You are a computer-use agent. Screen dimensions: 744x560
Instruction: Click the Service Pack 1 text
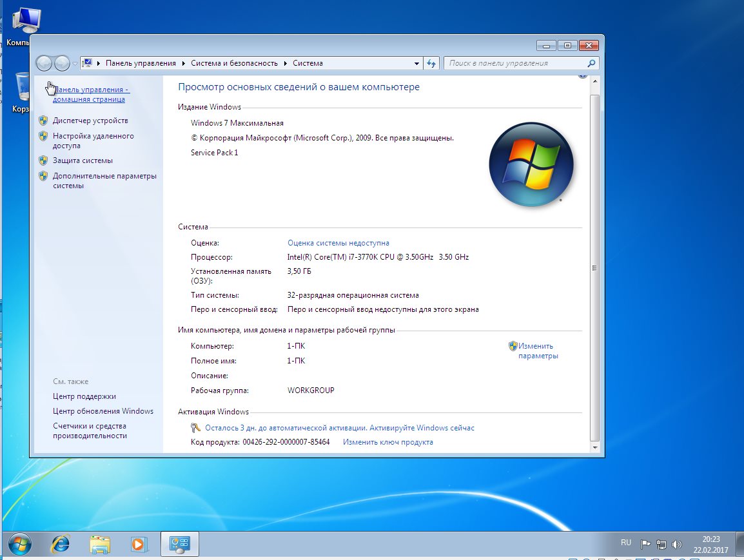215,153
